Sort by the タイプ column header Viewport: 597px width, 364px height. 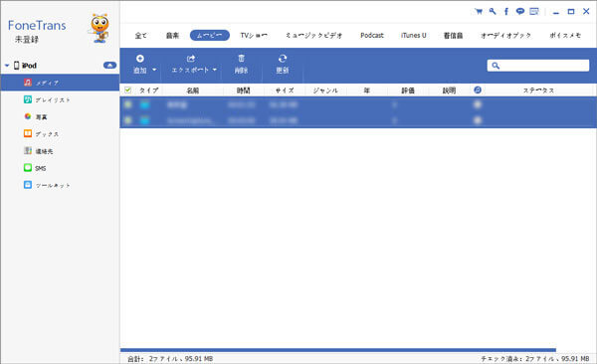149,91
